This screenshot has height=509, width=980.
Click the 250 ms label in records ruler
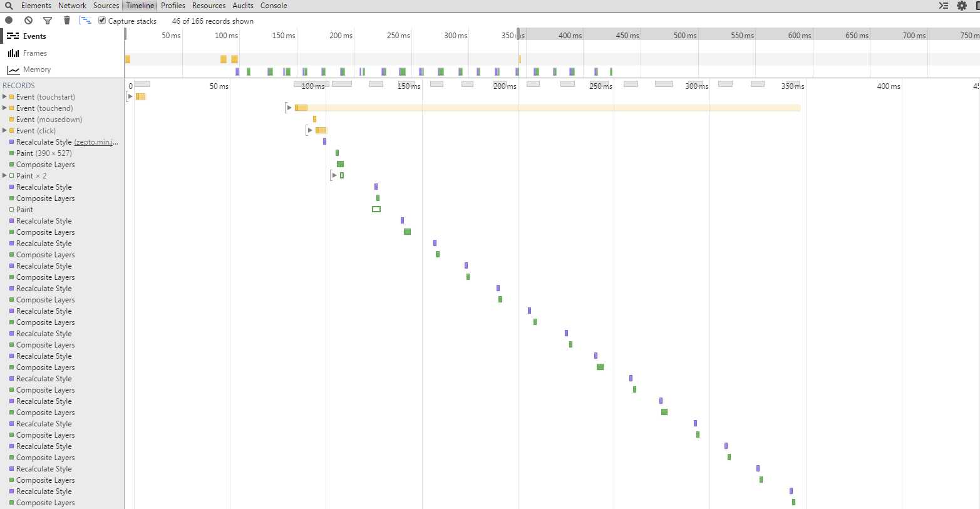coord(601,86)
